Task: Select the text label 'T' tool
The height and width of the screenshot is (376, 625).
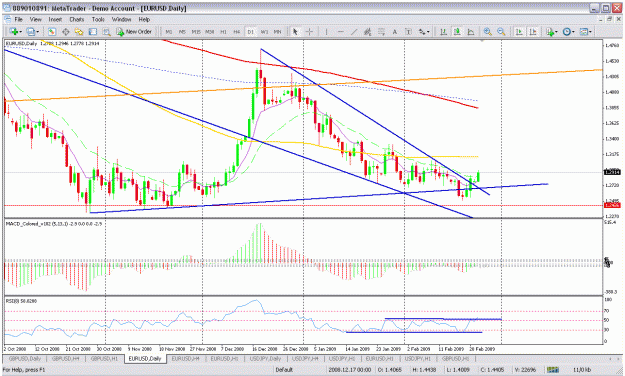Action: pos(408,31)
